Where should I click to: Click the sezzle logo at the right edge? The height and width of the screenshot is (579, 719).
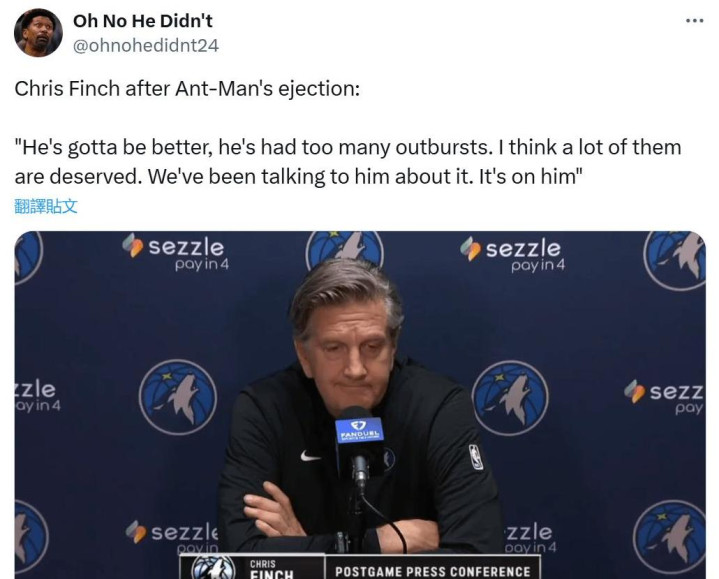(x=664, y=397)
